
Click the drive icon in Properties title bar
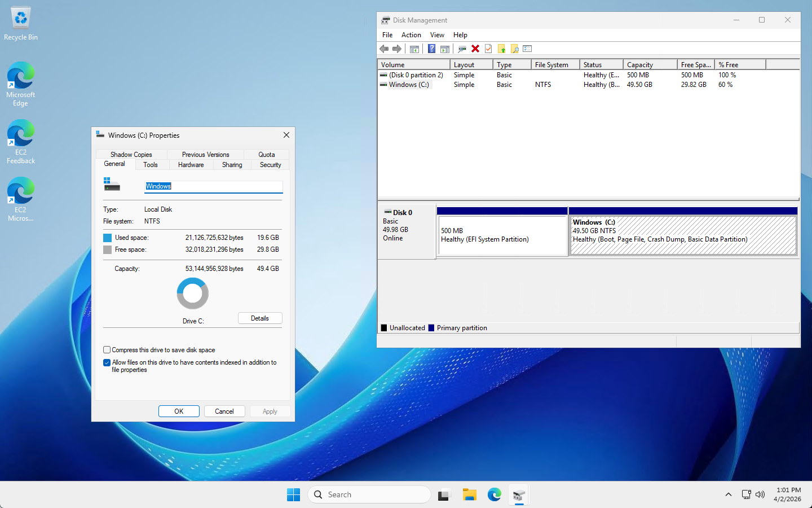(x=100, y=135)
